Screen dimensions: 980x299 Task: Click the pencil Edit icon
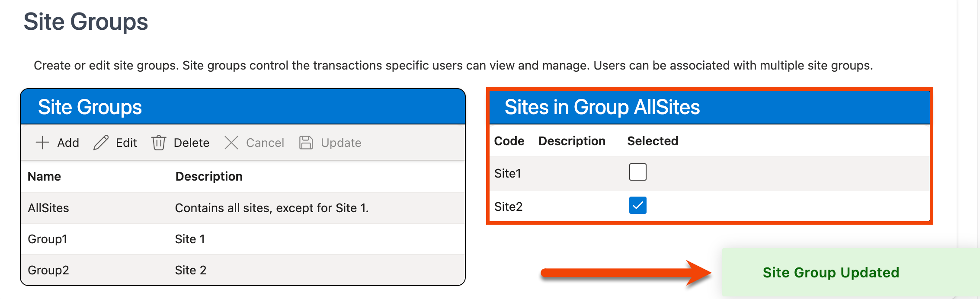[x=101, y=143]
